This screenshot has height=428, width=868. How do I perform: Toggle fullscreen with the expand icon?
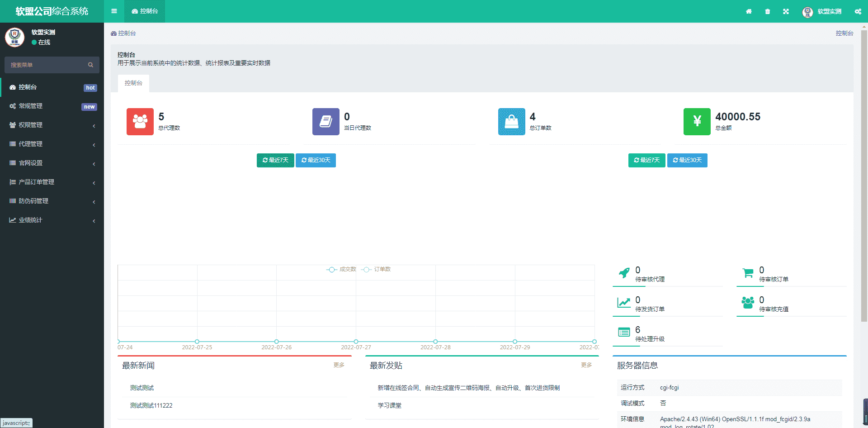786,11
